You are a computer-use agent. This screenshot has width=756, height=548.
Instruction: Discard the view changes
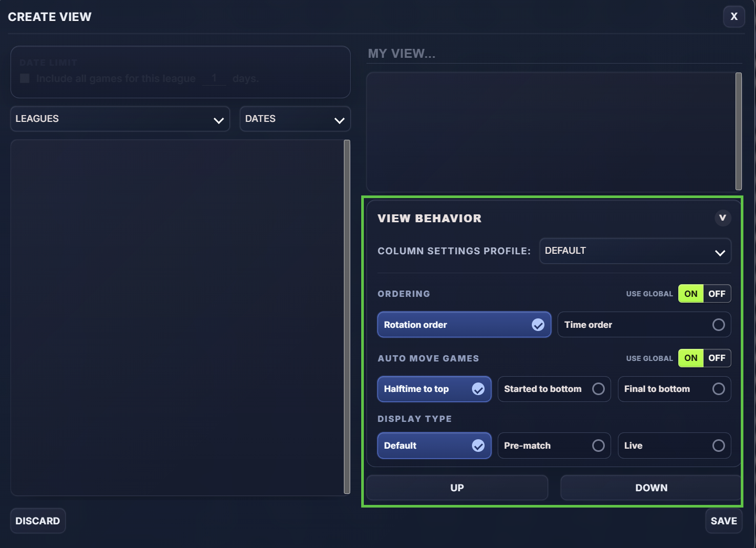click(x=38, y=521)
